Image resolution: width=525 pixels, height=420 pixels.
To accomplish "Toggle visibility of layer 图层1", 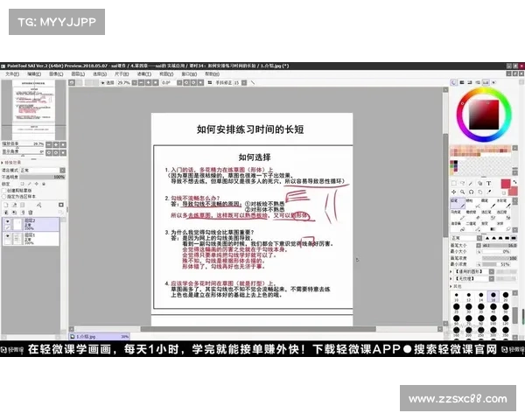I will click(9, 236).
